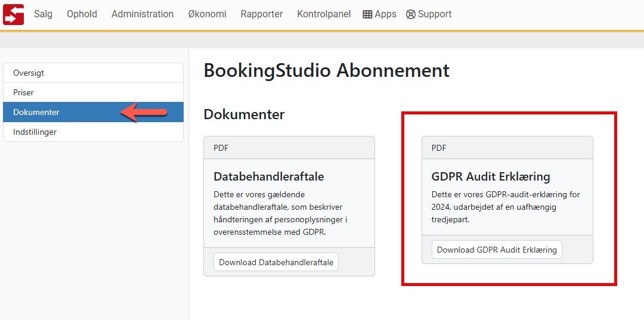Click Download Databehandleraftale button
The width and height of the screenshot is (644, 320).
click(x=276, y=262)
